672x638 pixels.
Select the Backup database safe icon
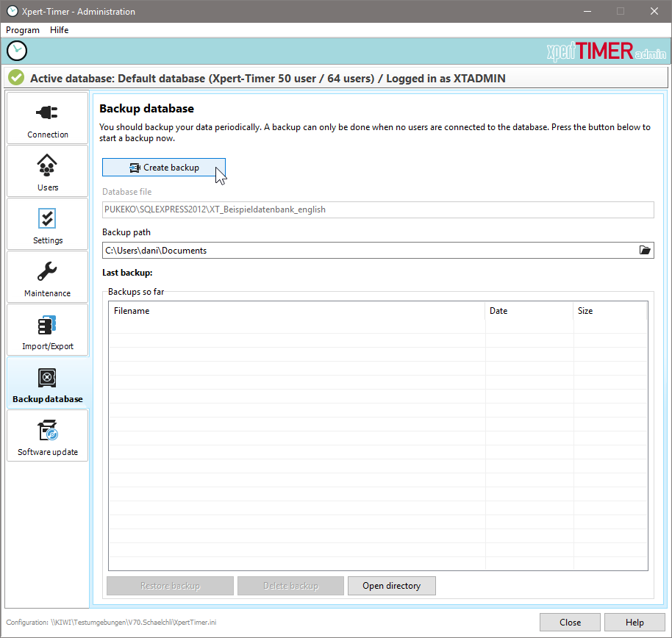[x=48, y=378]
